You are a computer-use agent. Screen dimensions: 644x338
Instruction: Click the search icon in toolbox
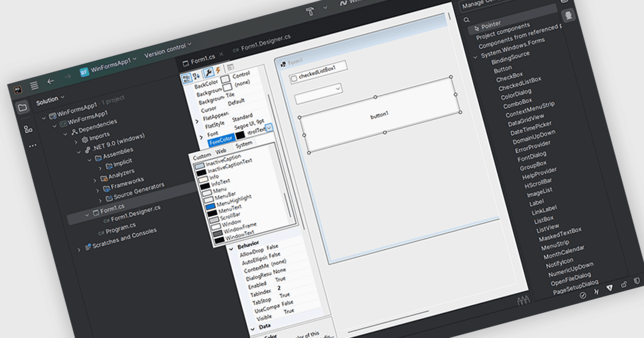tap(467, 20)
